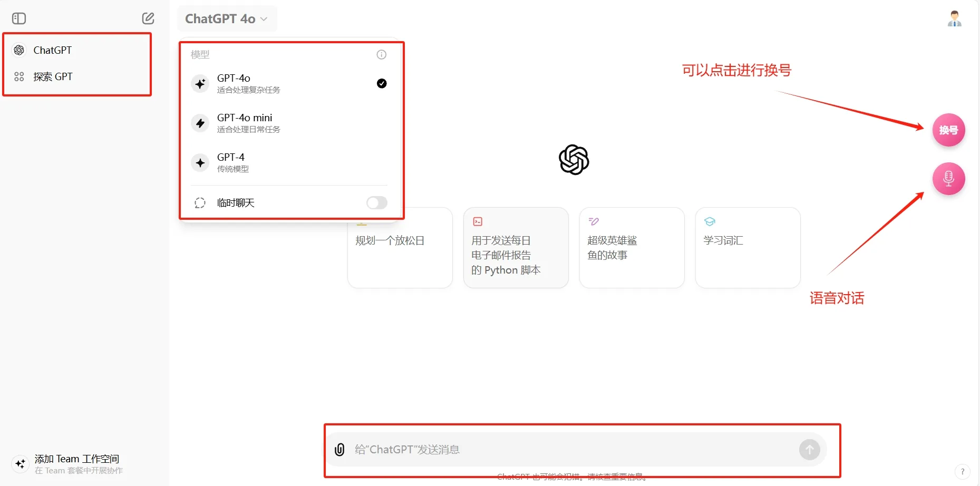Screen dimensions: 980x486
Task: Click the temporary chat dashed circle icon
Action: coord(200,203)
